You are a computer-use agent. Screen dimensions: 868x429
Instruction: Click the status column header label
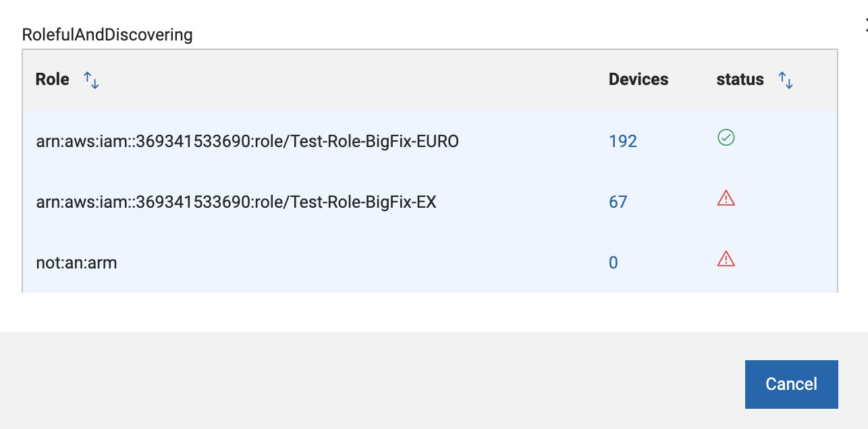(740, 80)
